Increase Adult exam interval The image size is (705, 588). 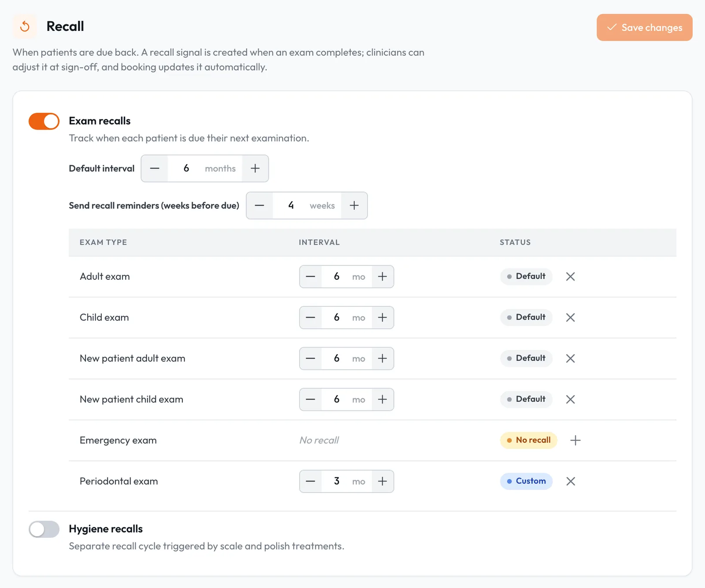(382, 277)
